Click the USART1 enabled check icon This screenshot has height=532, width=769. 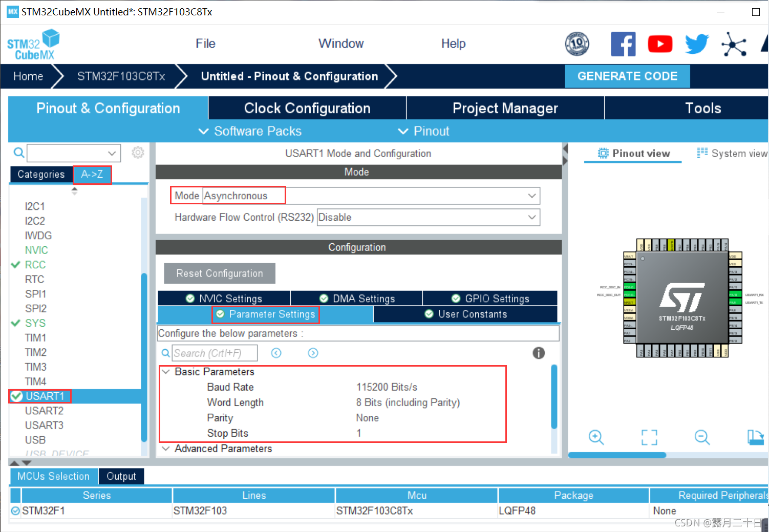17,396
